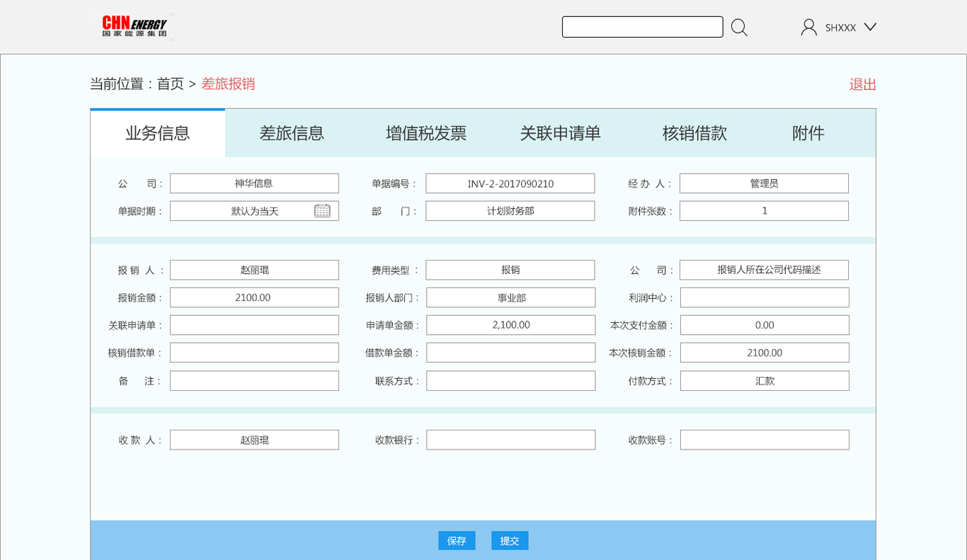Screen dimensions: 967x560
Task: Click the 退出 link
Action: click(x=863, y=84)
